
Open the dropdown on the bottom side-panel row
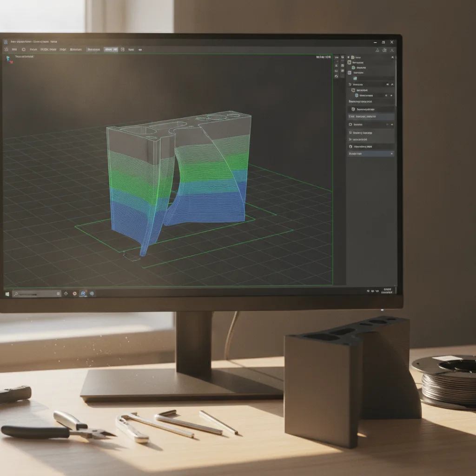(391, 154)
